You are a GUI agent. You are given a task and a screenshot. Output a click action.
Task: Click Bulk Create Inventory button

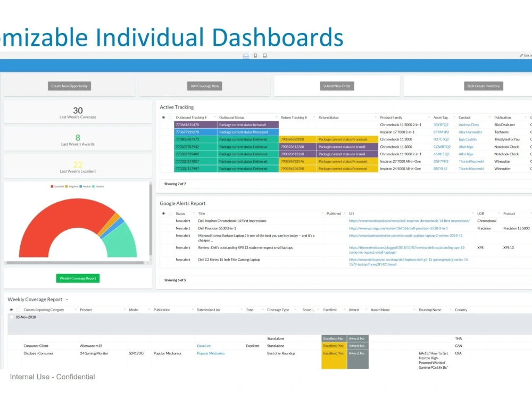484,86
